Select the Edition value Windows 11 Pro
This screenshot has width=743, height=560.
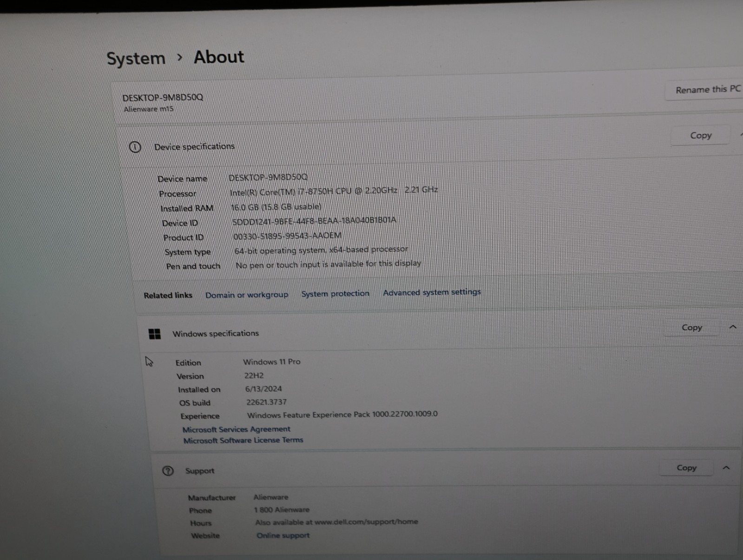272,362
